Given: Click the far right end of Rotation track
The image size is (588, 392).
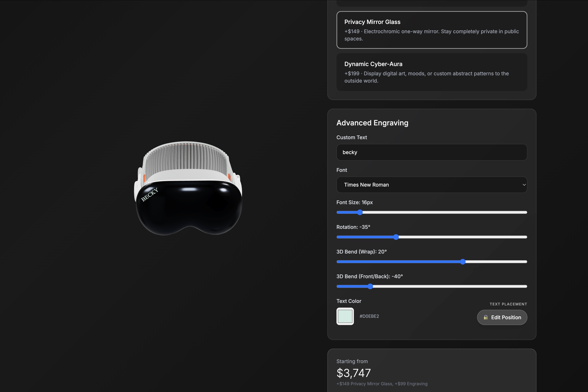Looking at the screenshot, I should pos(526,237).
